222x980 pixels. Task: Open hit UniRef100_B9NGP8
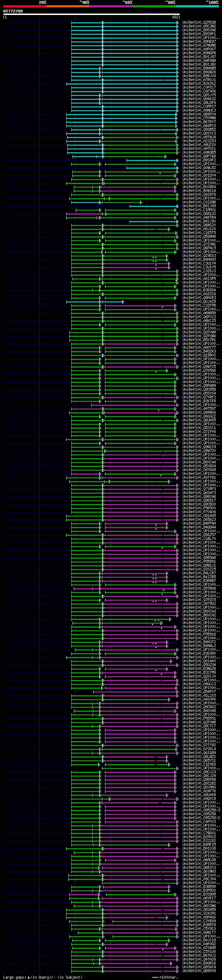click(199, 53)
